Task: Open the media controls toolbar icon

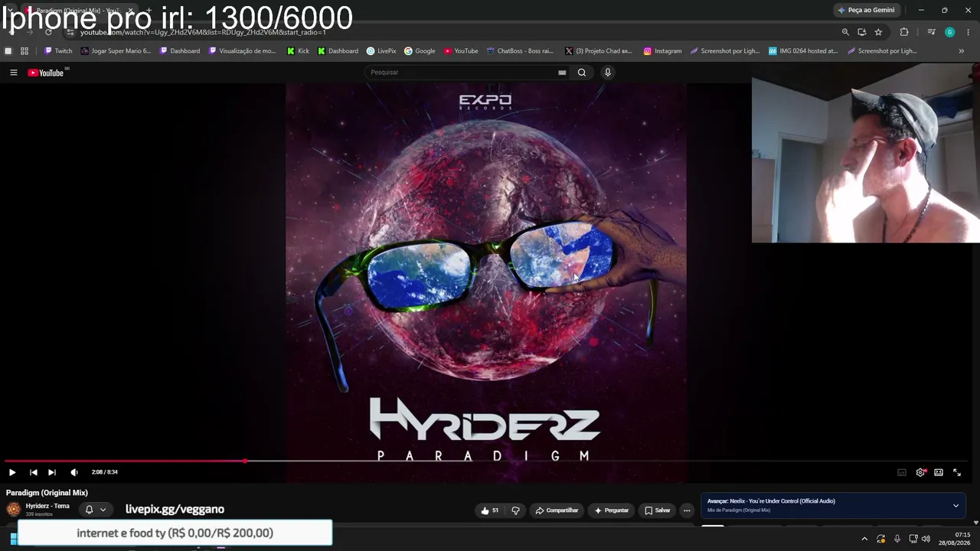Action: [x=931, y=32]
